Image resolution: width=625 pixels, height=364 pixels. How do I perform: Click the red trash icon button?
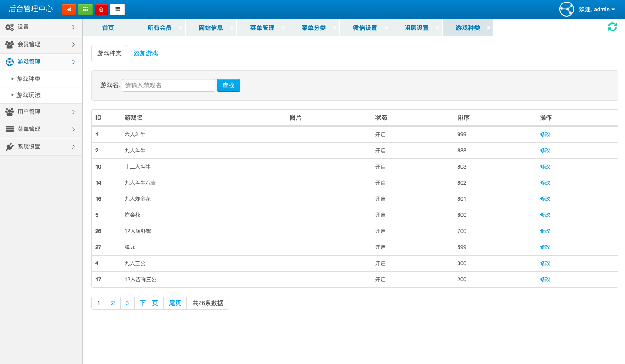[101, 10]
